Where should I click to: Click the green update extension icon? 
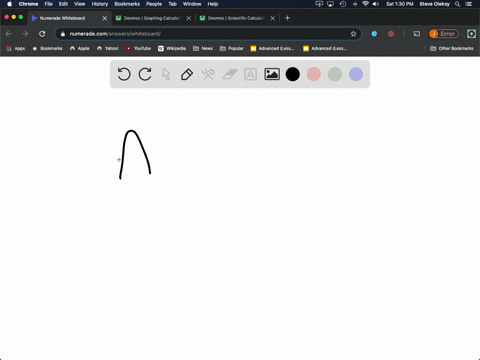point(471,34)
